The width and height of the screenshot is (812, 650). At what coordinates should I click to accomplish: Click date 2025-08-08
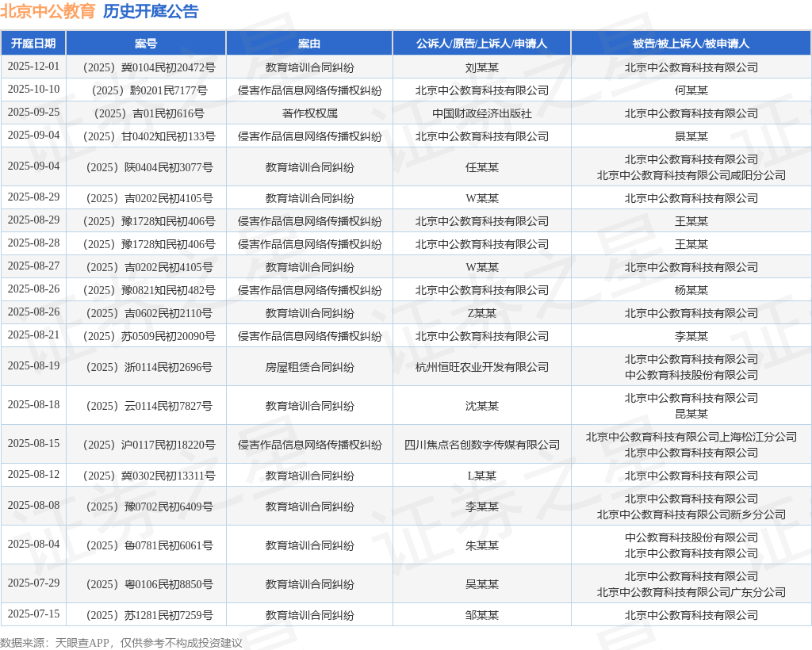pos(33,505)
